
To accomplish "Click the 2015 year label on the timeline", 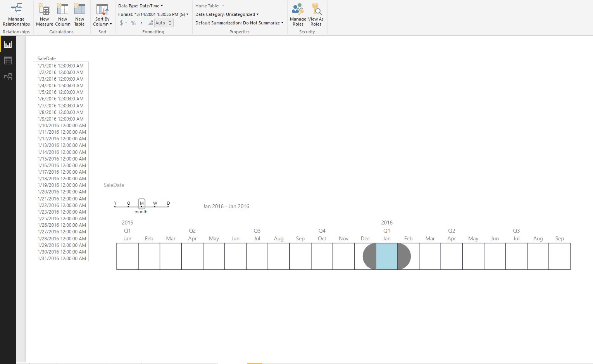I will pos(127,223).
